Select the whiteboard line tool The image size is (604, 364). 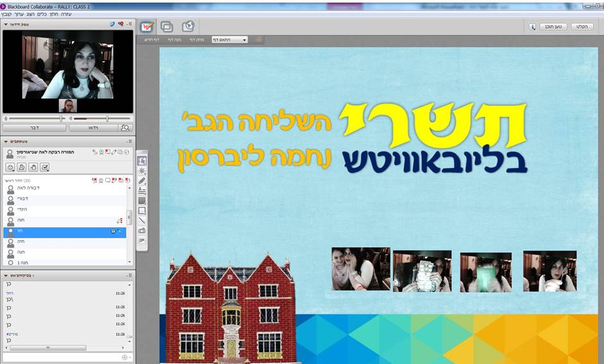tap(142, 221)
